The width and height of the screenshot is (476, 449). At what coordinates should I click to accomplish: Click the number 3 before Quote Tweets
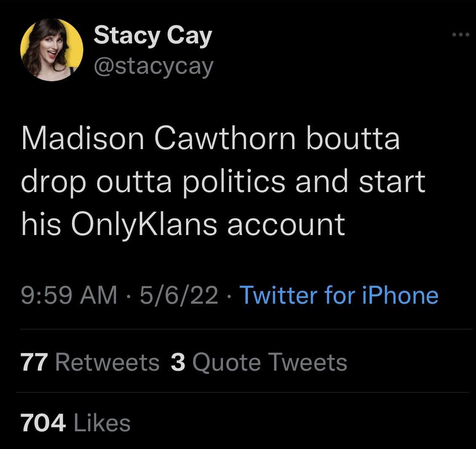[178, 362]
